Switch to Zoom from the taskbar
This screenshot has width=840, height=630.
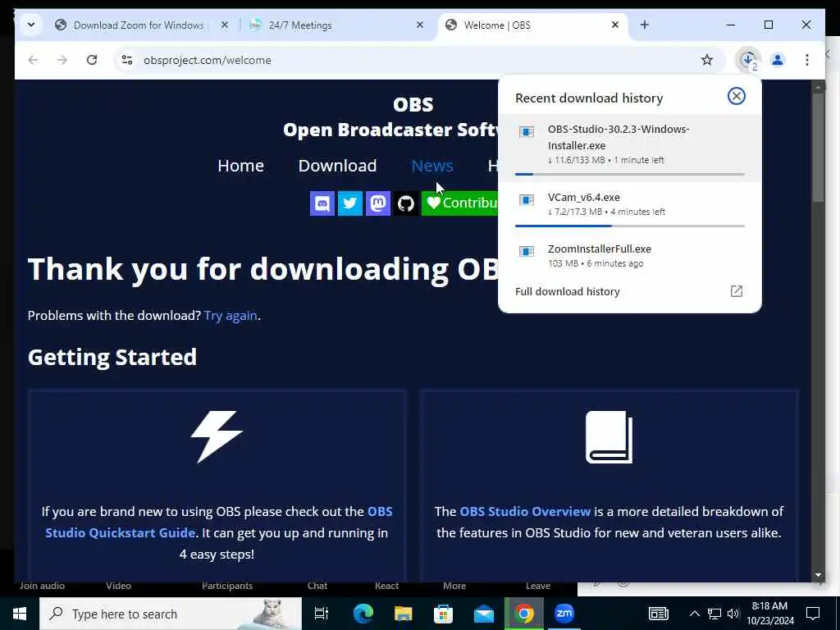click(x=564, y=614)
